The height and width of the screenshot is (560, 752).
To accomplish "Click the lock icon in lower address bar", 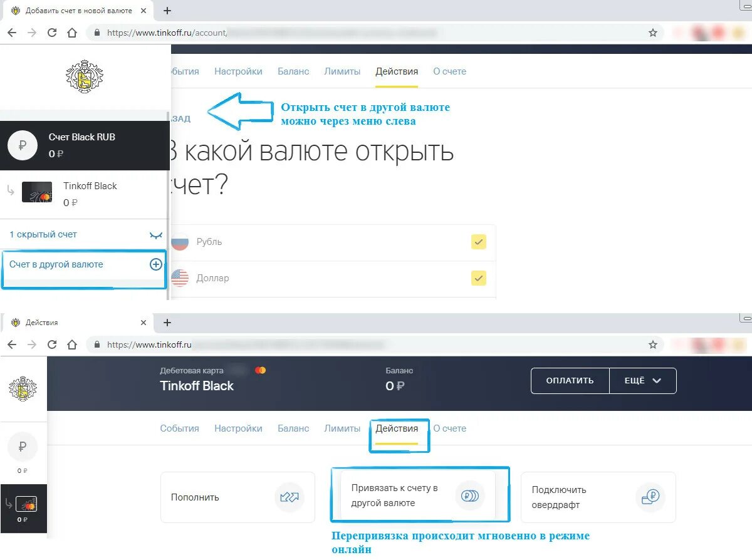I will click(97, 345).
